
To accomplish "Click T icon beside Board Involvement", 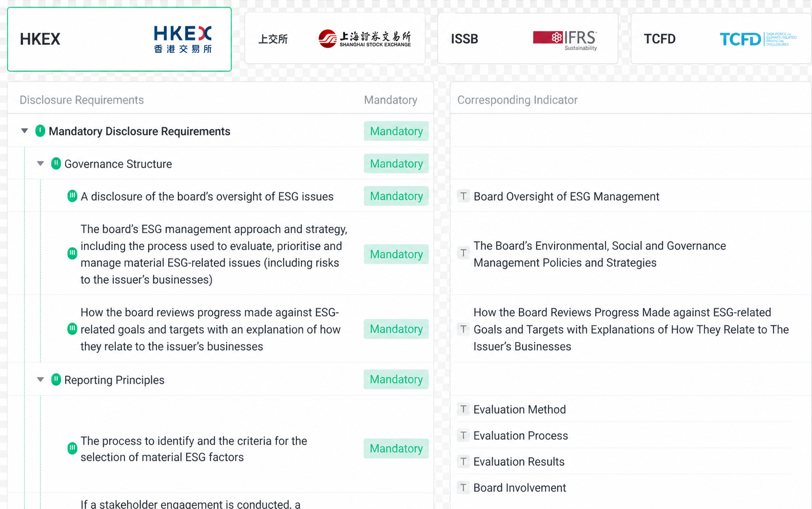I will pyautogui.click(x=463, y=487).
